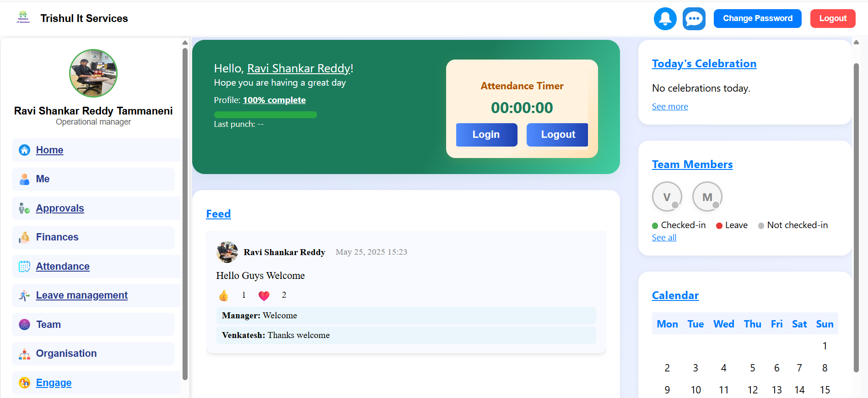The width and height of the screenshot is (868, 398).
Task: Click the Trishul It Services title
Action: tap(84, 18)
